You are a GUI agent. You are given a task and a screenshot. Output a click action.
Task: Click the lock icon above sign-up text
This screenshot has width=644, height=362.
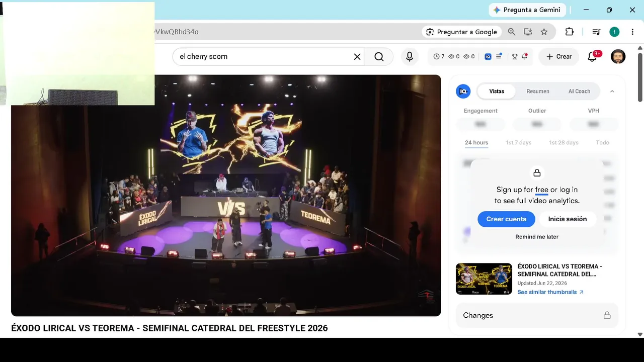click(x=537, y=173)
